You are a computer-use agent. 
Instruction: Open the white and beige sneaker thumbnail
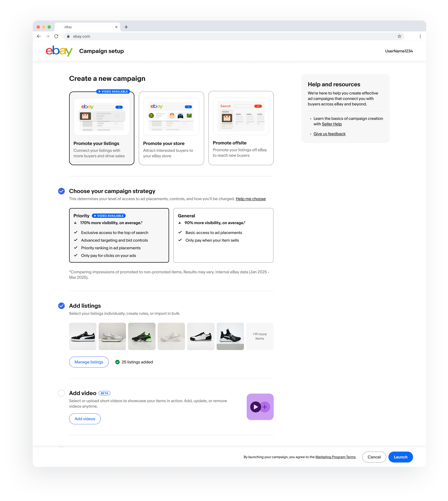[171, 336]
